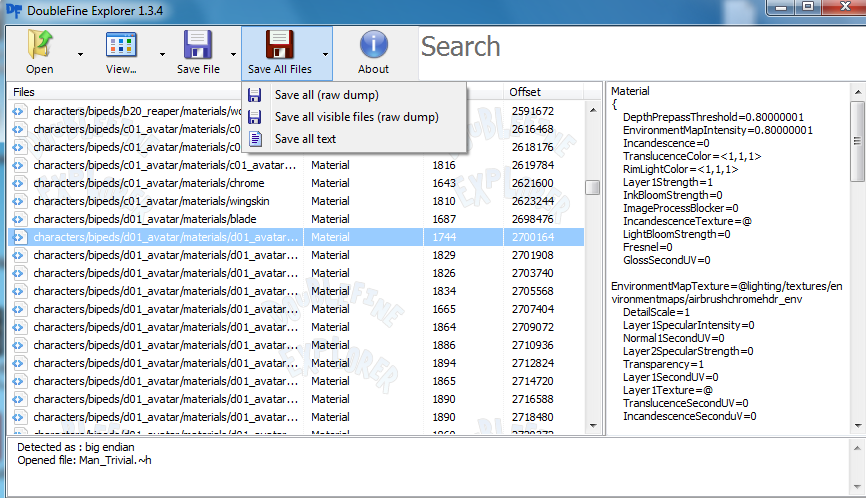Click file icon of b20_reaper materials row
The height and width of the screenshot is (498, 866).
click(19, 111)
